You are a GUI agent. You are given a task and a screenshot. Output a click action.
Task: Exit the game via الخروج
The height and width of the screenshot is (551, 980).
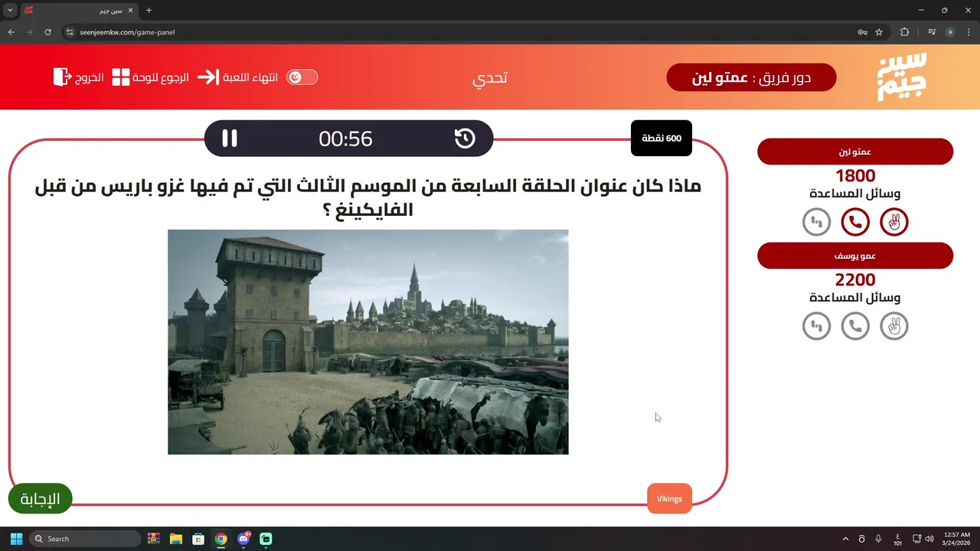[89, 78]
